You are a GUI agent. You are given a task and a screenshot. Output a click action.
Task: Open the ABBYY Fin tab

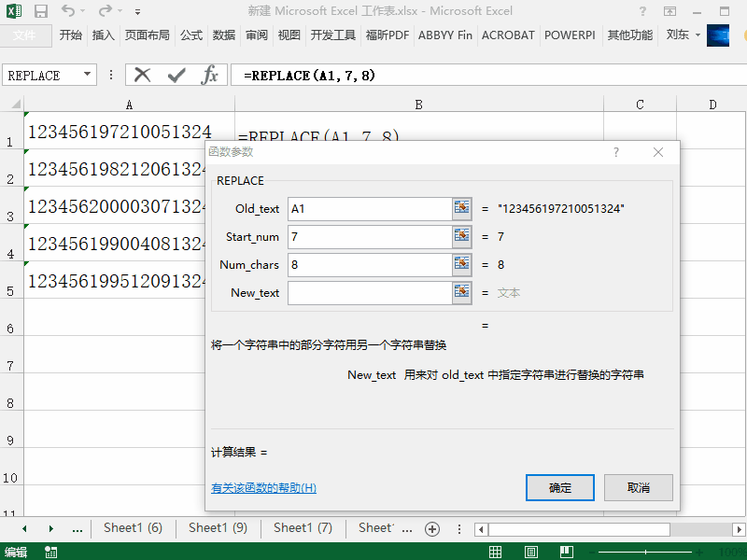click(x=445, y=35)
